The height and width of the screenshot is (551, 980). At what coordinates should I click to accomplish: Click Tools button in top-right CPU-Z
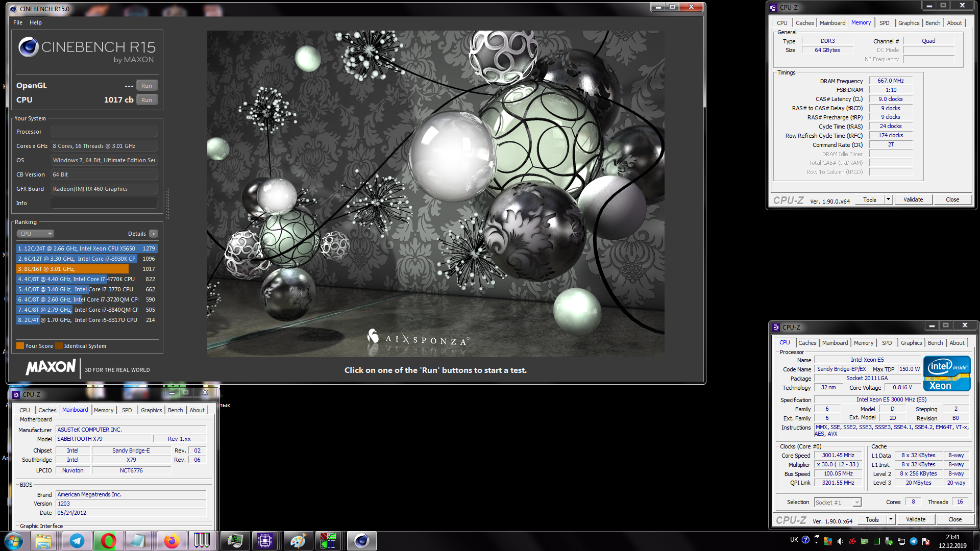[x=870, y=199]
